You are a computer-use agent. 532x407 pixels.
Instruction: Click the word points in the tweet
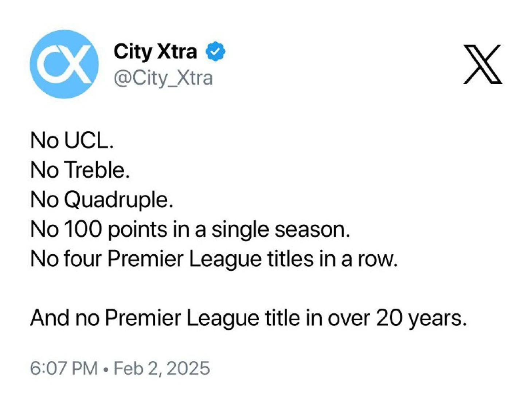[x=138, y=230]
